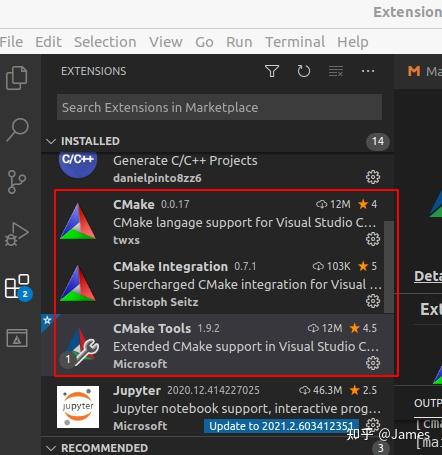This screenshot has height=455, width=442.
Task: Select the Jupyter extension title
Action: pyautogui.click(x=137, y=390)
